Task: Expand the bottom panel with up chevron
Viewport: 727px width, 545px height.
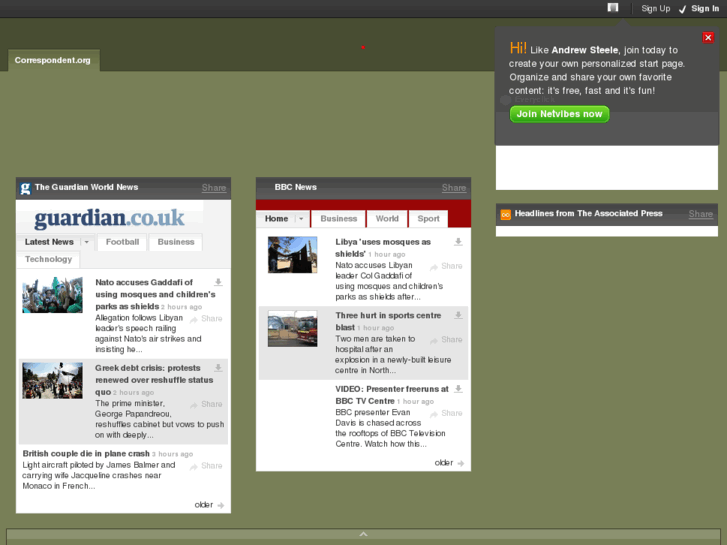Action: coord(364,534)
